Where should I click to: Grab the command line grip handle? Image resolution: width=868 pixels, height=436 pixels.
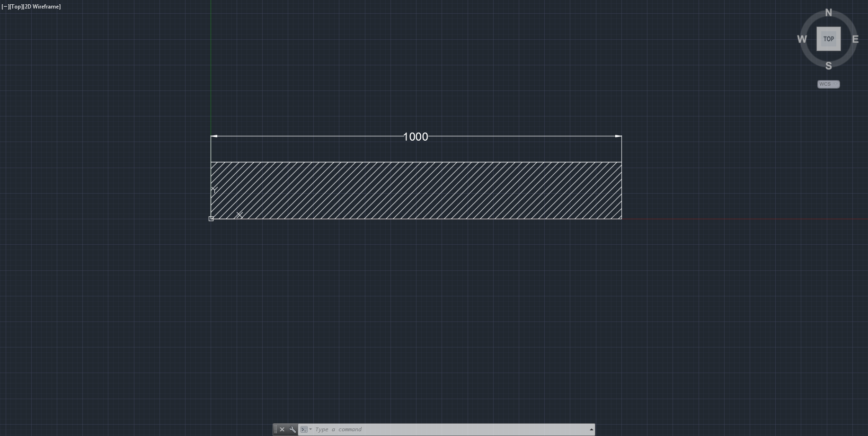click(275, 429)
